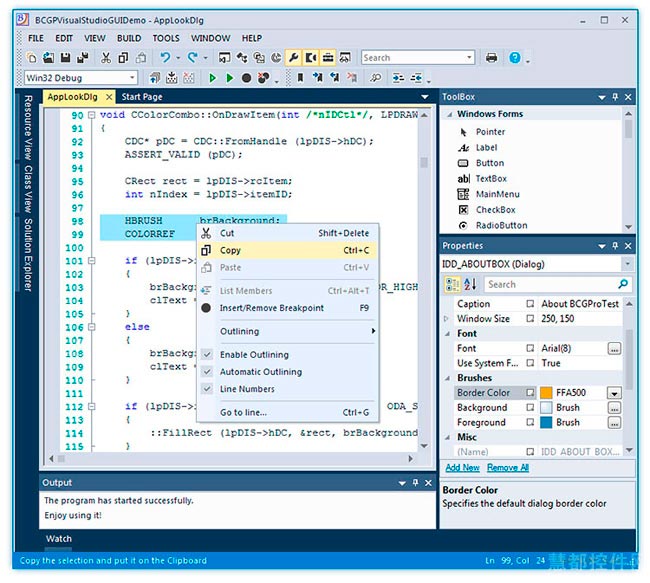Image resolution: width=650 pixels, height=583 pixels.
Task: Open the Border Color FFA500 dropdown arrow
Action: coord(614,393)
